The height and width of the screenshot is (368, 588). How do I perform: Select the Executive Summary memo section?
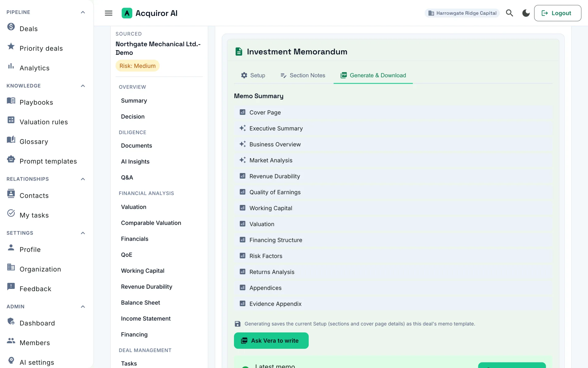(x=393, y=128)
